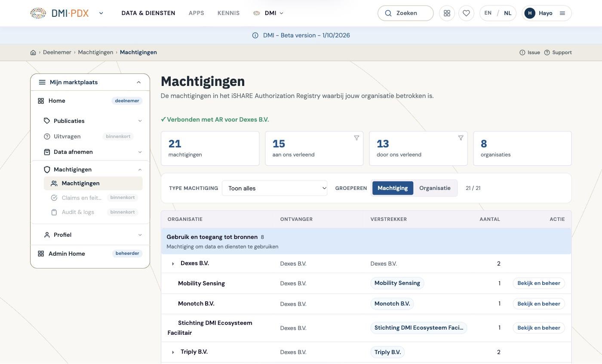The image size is (602, 364).
Task: Open the dropdown chevron beside the logo
Action: (101, 13)
